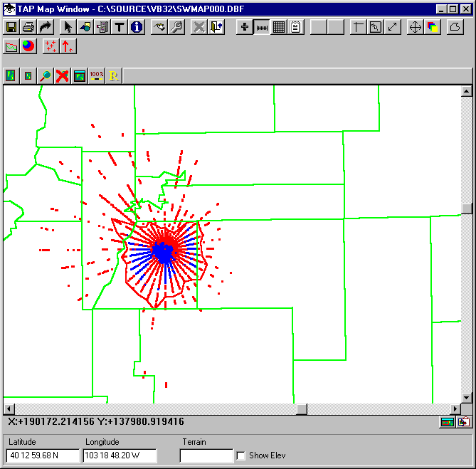Viewport: 476px width, 469px height.
Task: Click the clipboard copy status icon
Action: click(464, 422)
